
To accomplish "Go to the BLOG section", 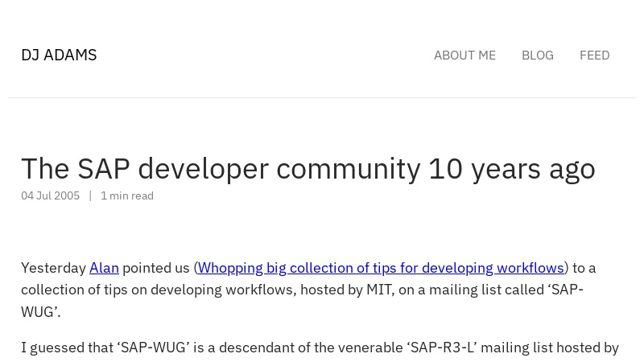I will 537,56.
